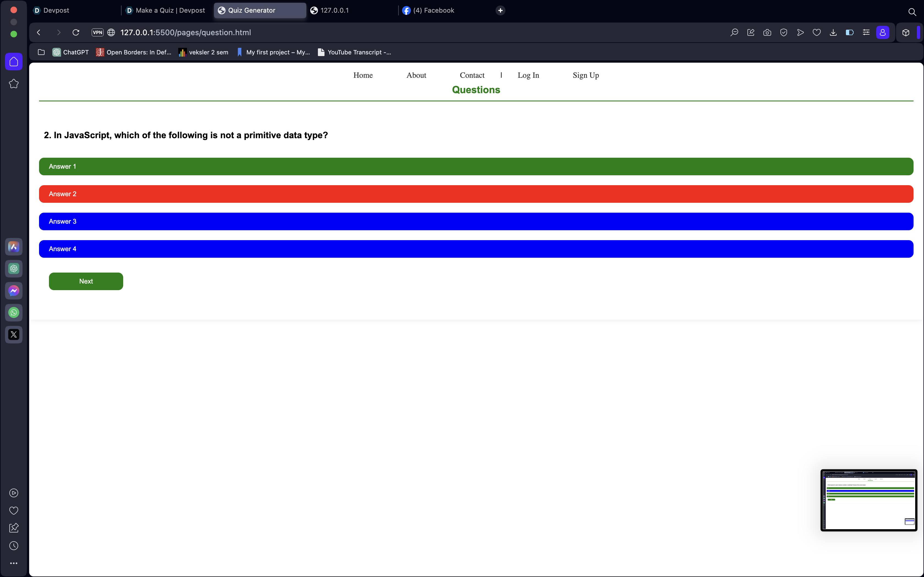Open Messenger in the sidebar

14,291
